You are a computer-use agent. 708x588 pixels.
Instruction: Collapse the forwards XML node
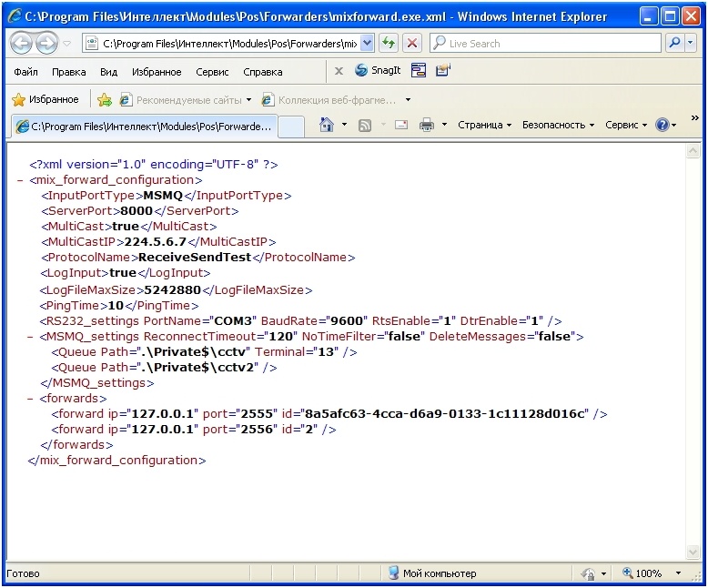coord(32,398)
